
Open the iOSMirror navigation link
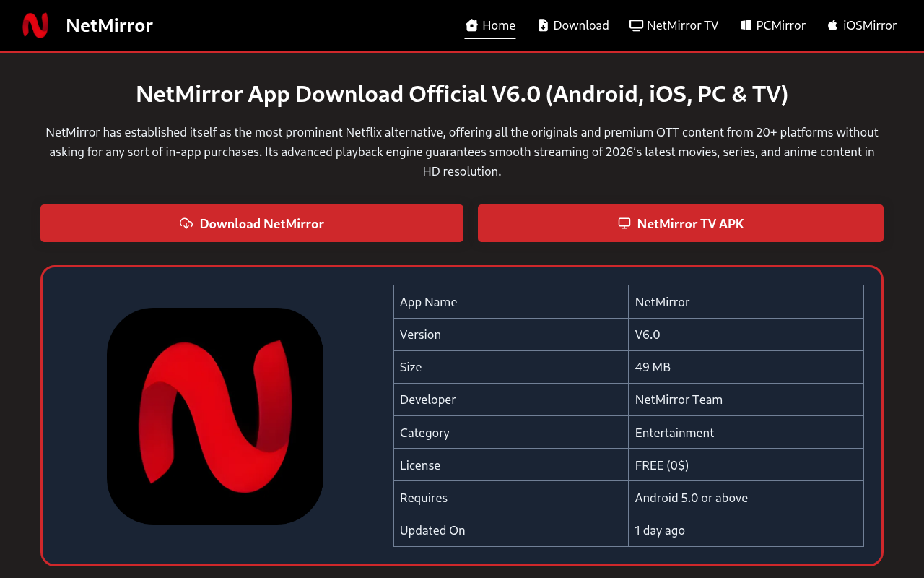(862, 25)
